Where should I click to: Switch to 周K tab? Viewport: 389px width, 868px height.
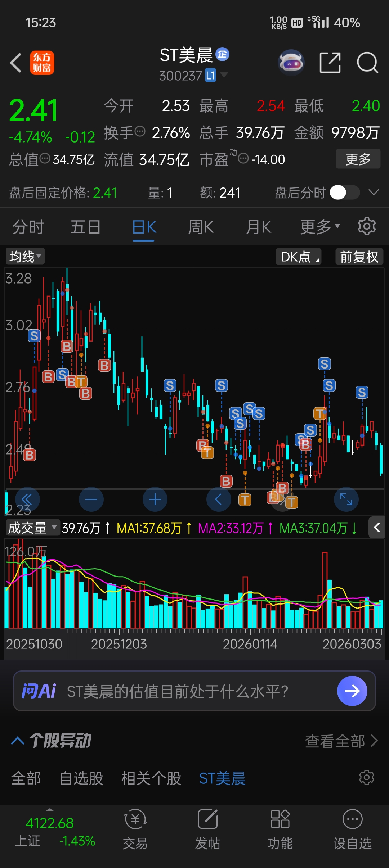point(201,227)
